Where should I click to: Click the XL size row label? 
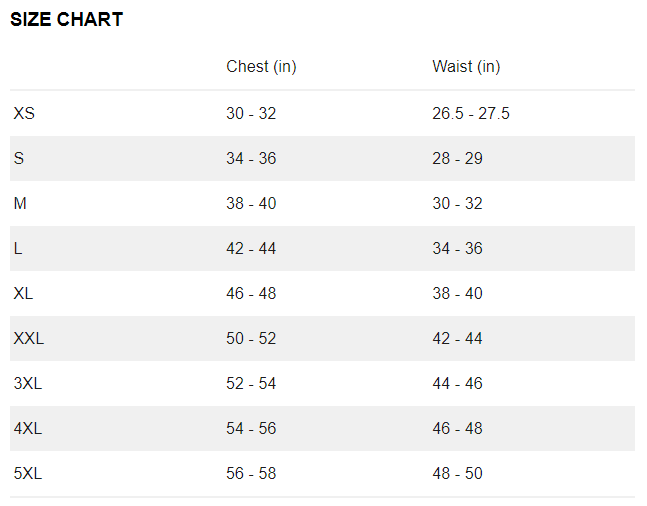(23, 293)
